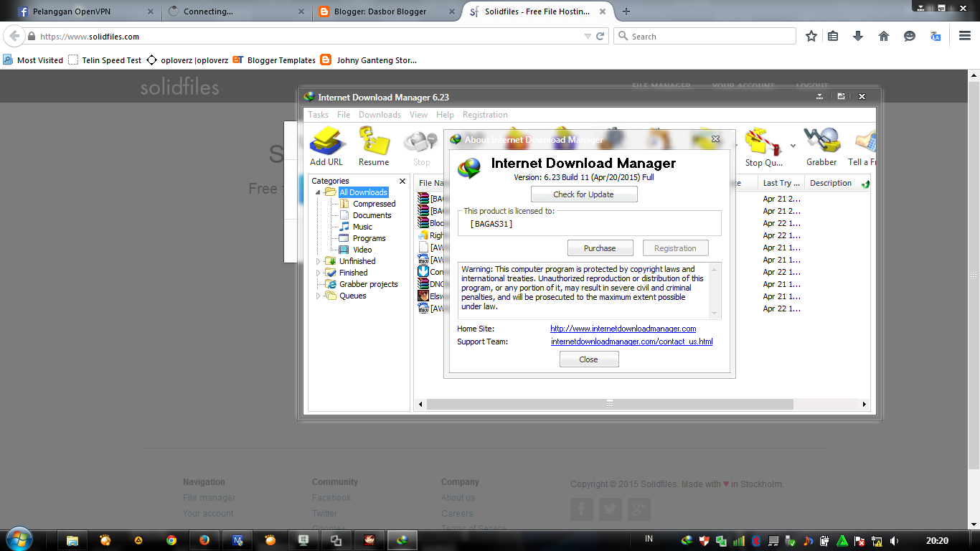Image resolution: width=980 pixels, height=551 pixels.
Task: Click the Last Try column header
Action: [x=780, y=183]
